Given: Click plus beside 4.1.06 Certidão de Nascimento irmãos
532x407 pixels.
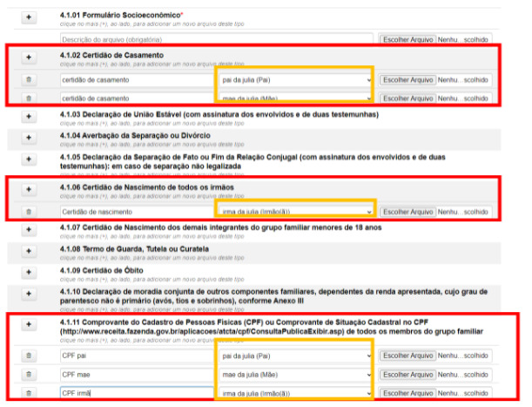Looking at the screenshot, I should coord(28,188).
